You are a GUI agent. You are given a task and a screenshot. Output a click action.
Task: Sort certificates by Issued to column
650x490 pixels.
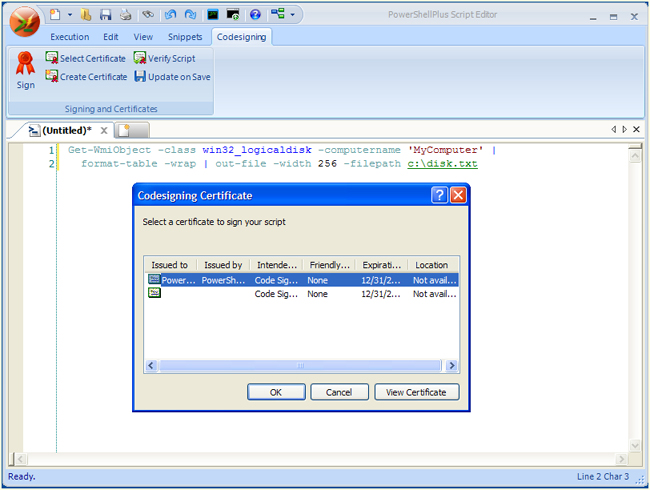(x=170, y=265)
